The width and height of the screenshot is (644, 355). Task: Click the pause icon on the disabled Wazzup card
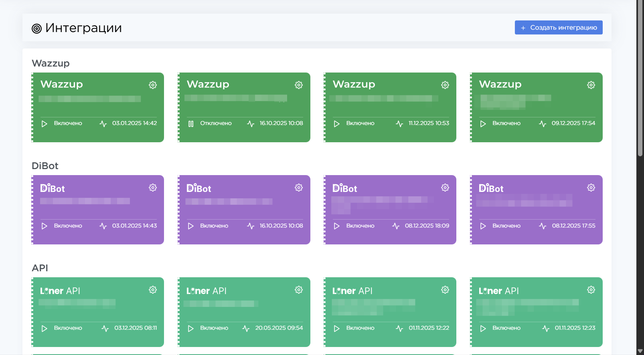pos(191,124)
